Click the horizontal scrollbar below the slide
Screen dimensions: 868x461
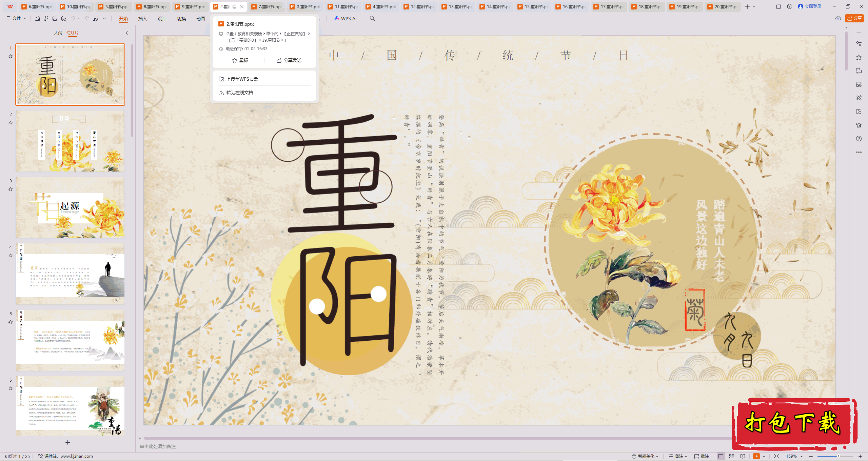point(437,438)
